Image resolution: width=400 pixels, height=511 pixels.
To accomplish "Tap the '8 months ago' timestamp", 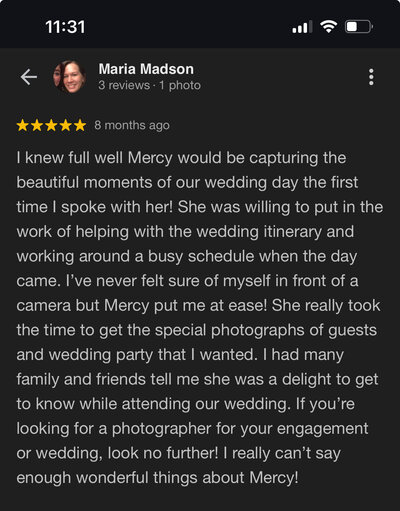I will coord(132,125).
